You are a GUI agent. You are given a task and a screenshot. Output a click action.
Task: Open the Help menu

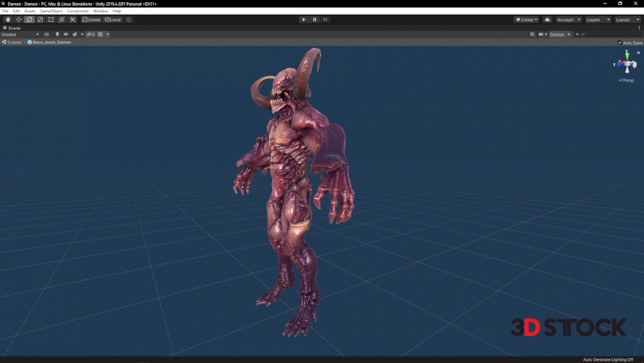coord(117,11)
